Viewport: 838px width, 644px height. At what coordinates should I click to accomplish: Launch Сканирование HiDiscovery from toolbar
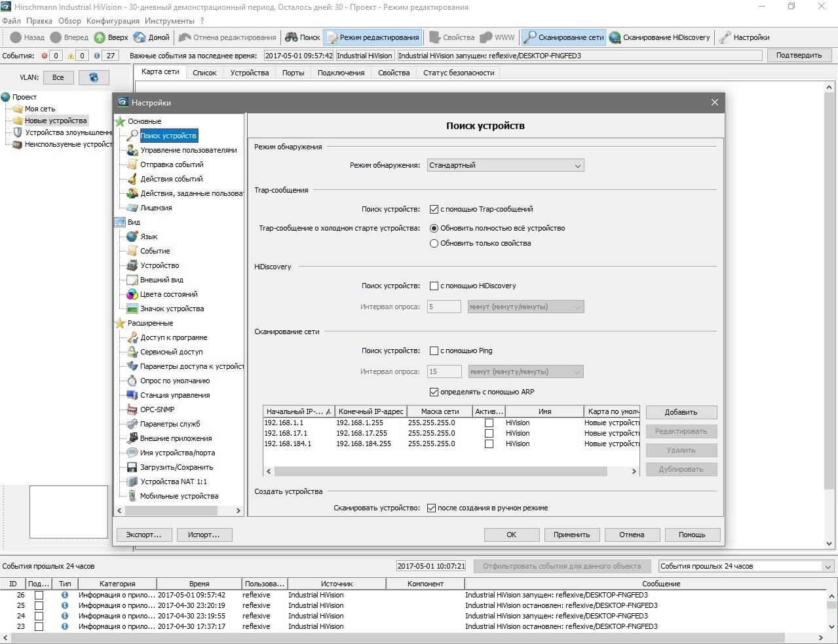coord(659,37)
